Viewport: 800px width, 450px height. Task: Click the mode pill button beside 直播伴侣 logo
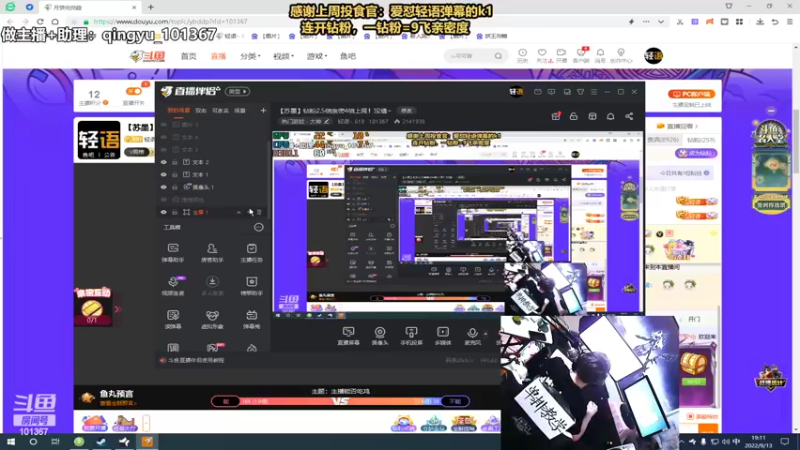coord(237,91)
